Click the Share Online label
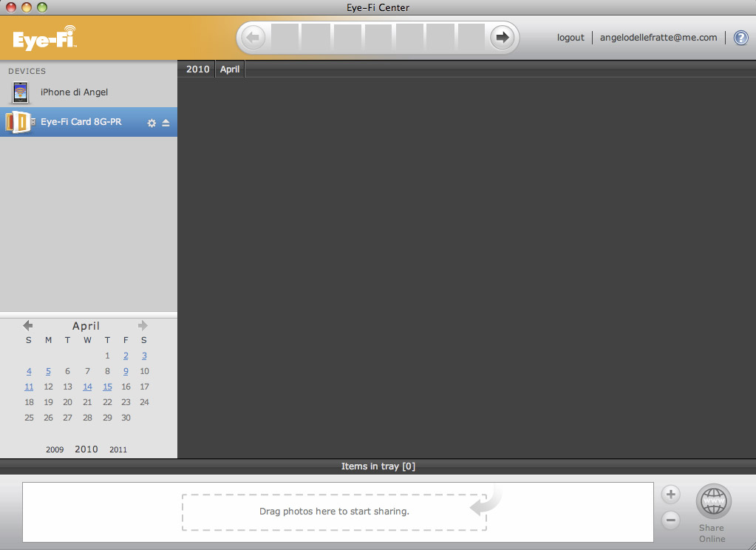Viewport: 756px width, 550px height. pyautogui.click(x=712, y=533)
